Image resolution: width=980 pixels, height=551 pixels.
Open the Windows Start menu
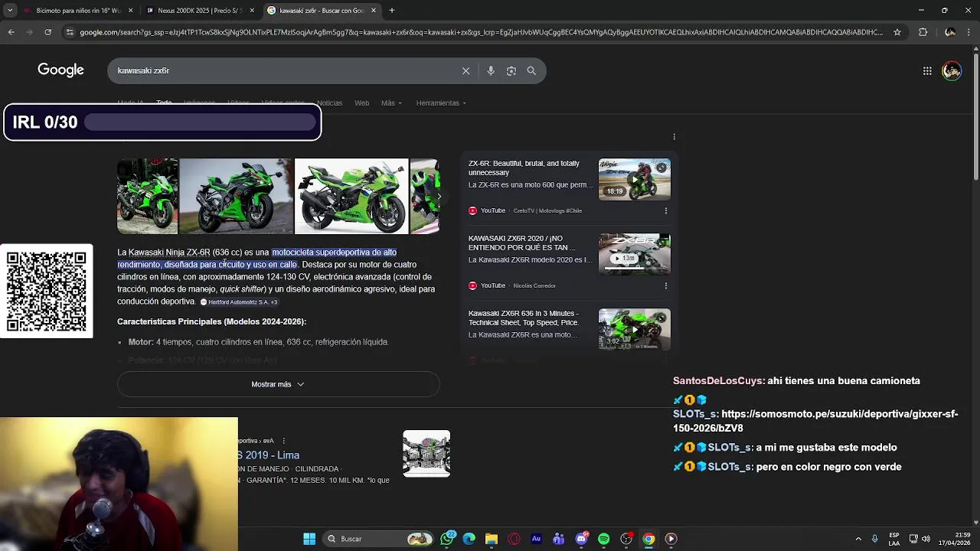309,539
